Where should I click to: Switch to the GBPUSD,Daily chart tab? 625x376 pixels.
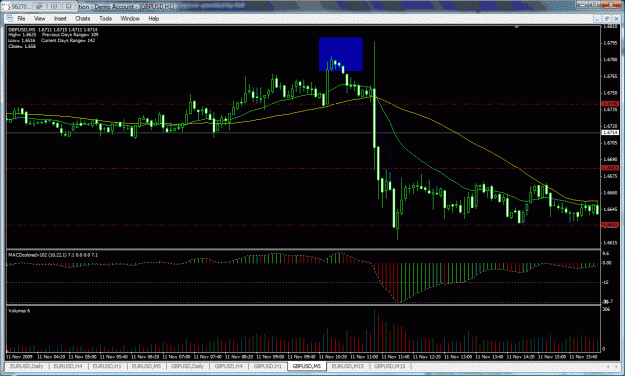[187, 366]
